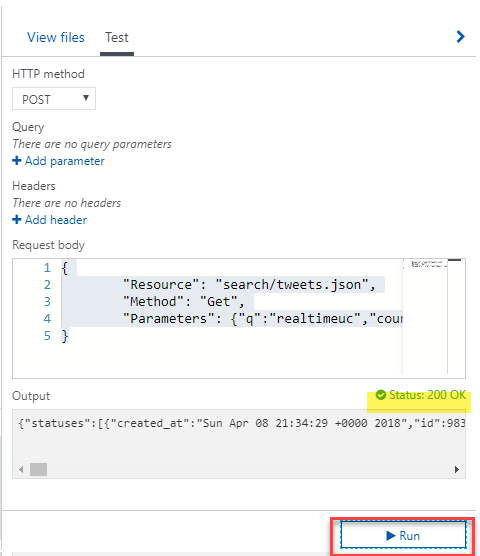
Task: Click line number 5 in the editor
Action: [47, 335]
